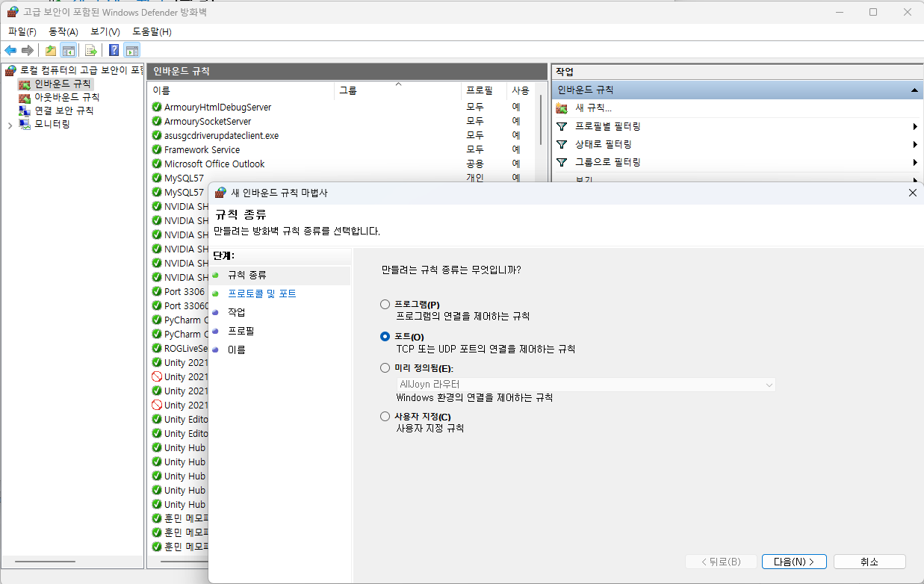Select the 프로그램(P) rule type radio button
This screenshot has height=584, width=924.
pos(385,304)
